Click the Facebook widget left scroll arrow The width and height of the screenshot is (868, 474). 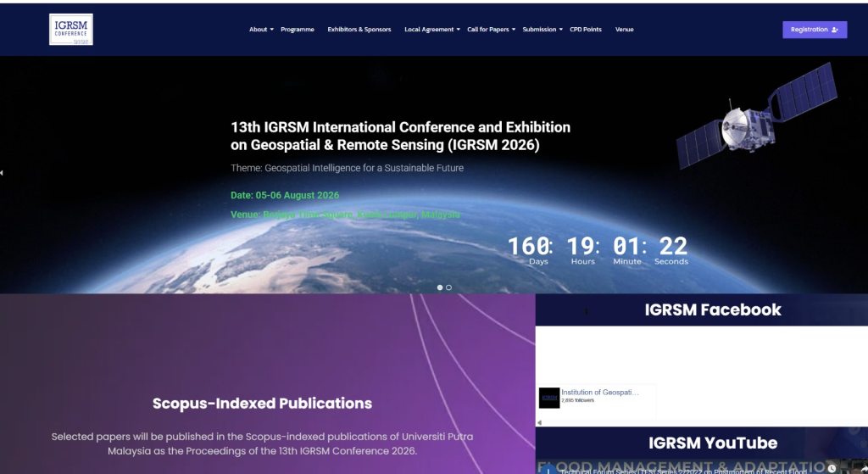540,422
